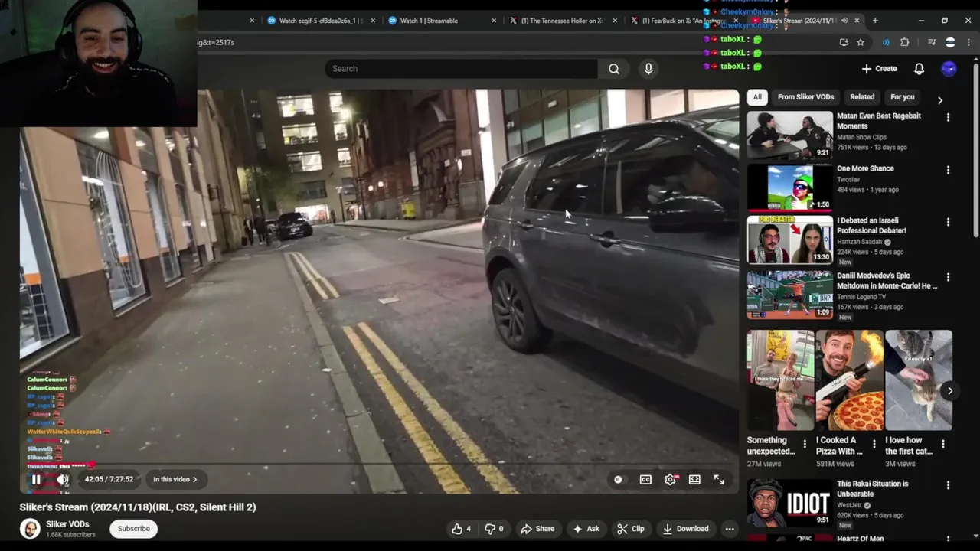Click the magnifying glass search button
This screenshot has height=551, width=980.
click(x=614, y=69)
